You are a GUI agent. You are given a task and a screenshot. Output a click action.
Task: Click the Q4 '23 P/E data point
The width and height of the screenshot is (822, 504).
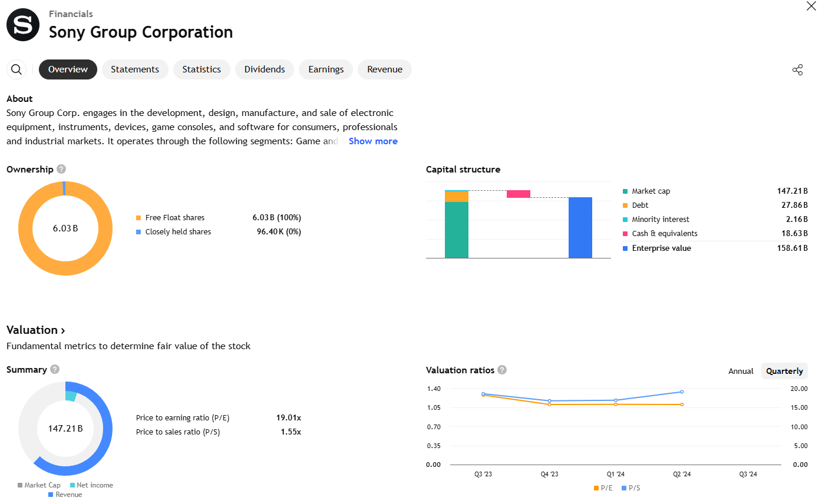tap(549, 404)
